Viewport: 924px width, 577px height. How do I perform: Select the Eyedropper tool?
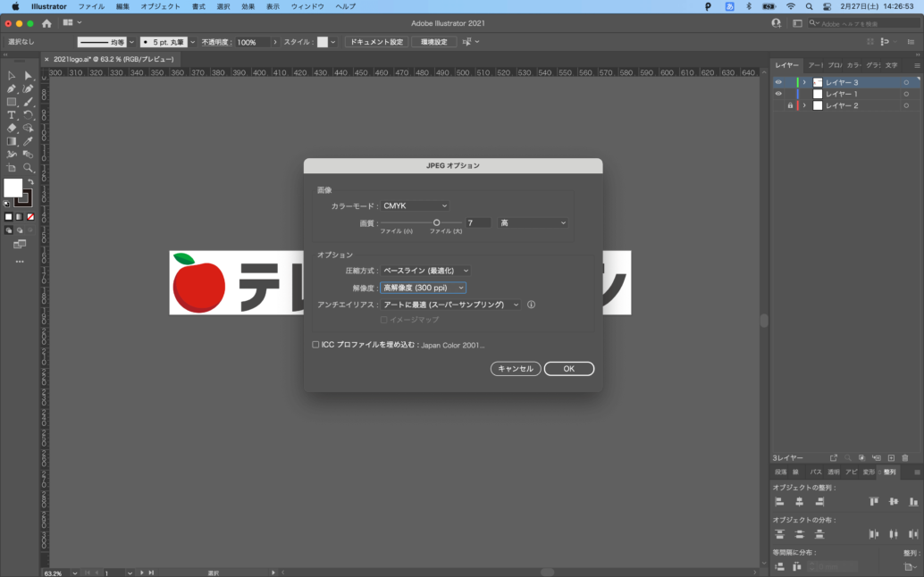click(x=28, y=141)
